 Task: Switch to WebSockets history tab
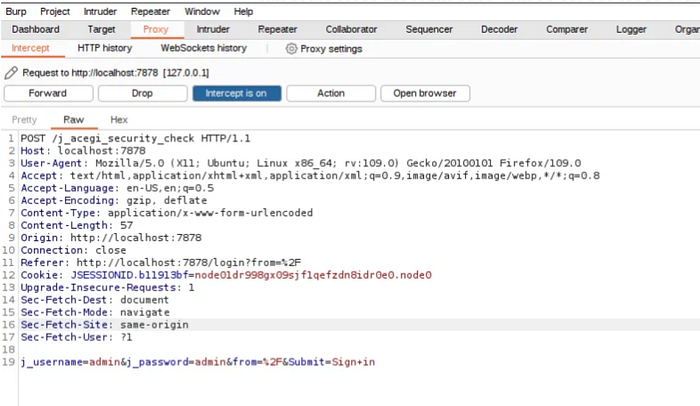[x=204, y=48]
